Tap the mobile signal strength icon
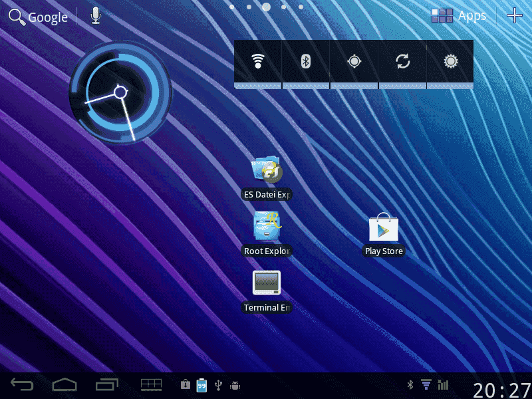The image size is (532, 399). tap(443, 384)
